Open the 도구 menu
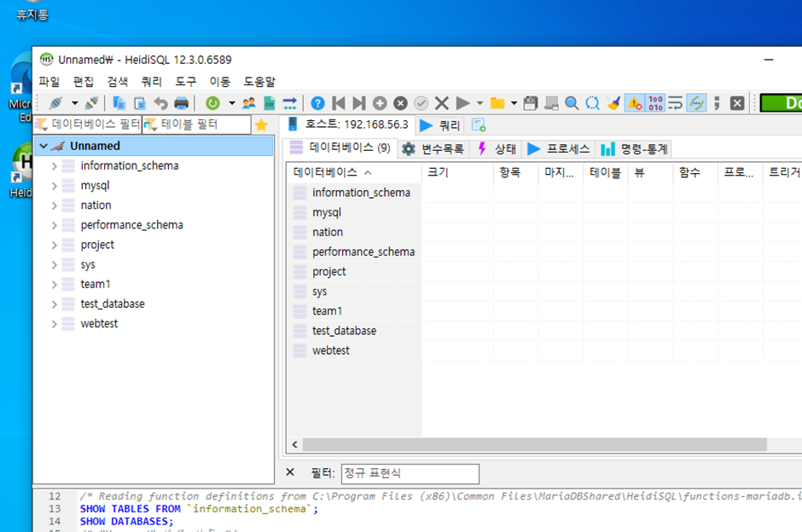Screen dimensions: 802x532 [186, 82]
